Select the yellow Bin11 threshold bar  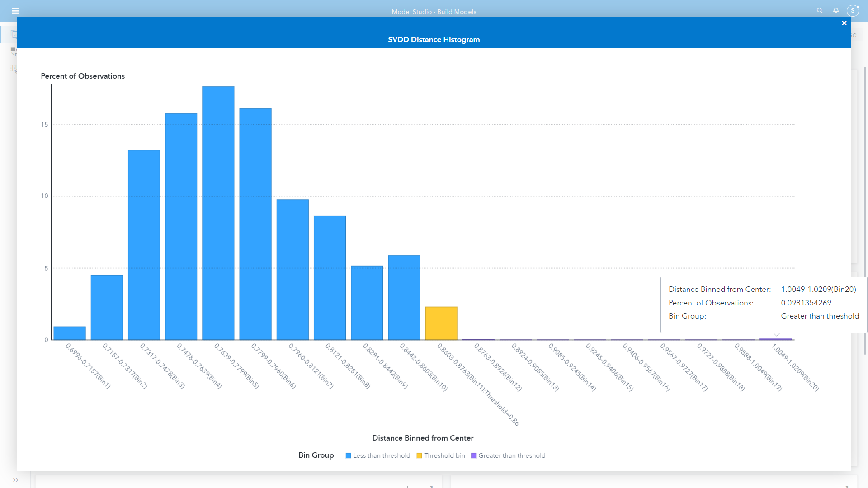pyautogui.click(x=441, y=324)
